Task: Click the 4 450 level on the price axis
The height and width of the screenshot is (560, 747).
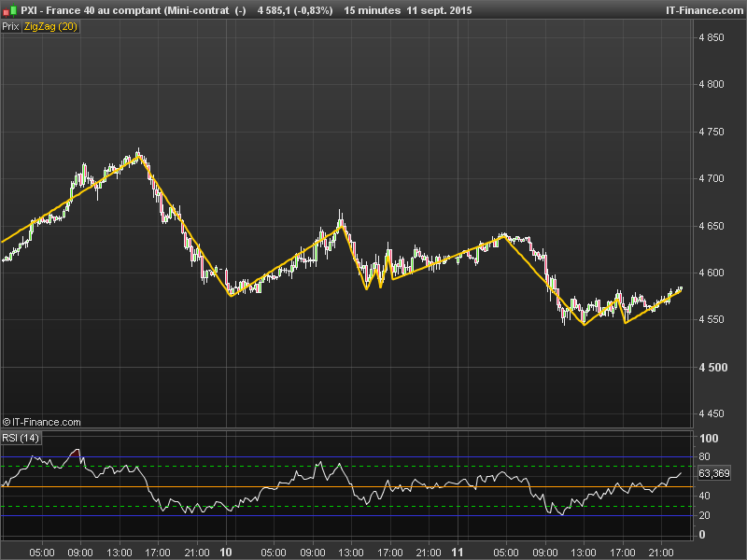Action: pyautogui.click(x=712, y=413)
